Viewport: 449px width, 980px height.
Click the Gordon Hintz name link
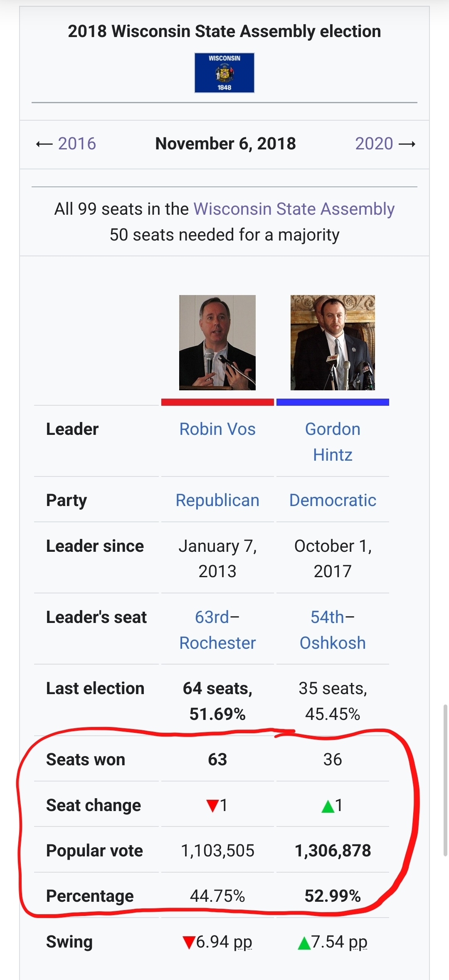(x=333, y=442)
